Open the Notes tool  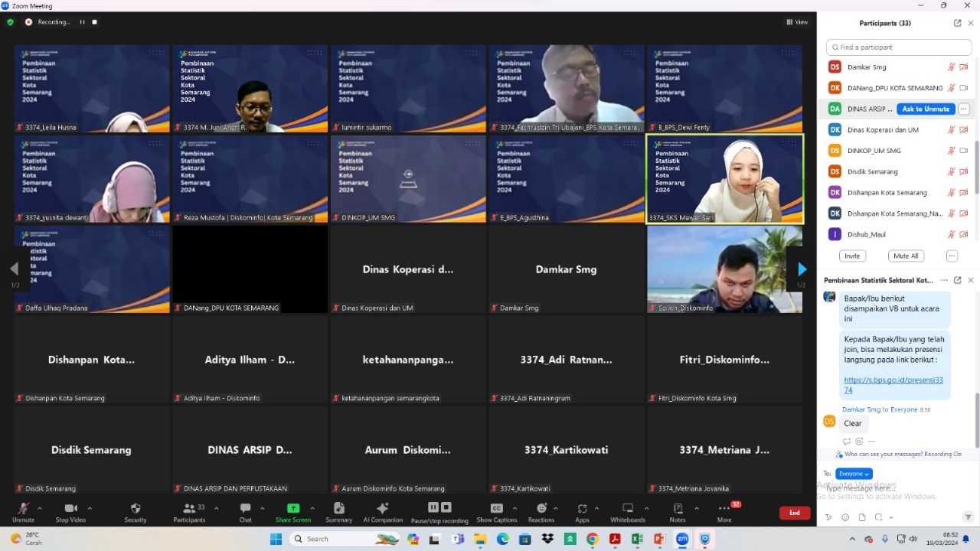coord(678,512)
